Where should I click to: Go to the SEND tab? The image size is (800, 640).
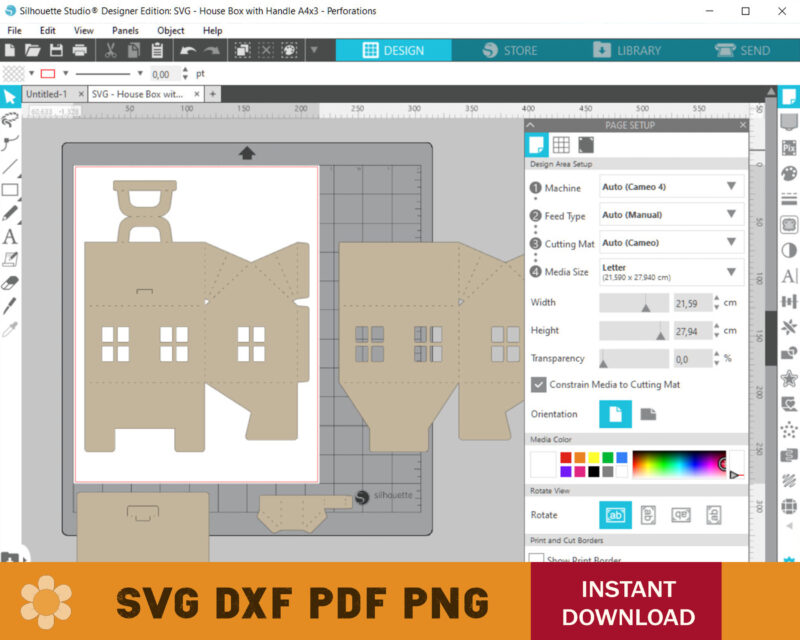(743, 50)
